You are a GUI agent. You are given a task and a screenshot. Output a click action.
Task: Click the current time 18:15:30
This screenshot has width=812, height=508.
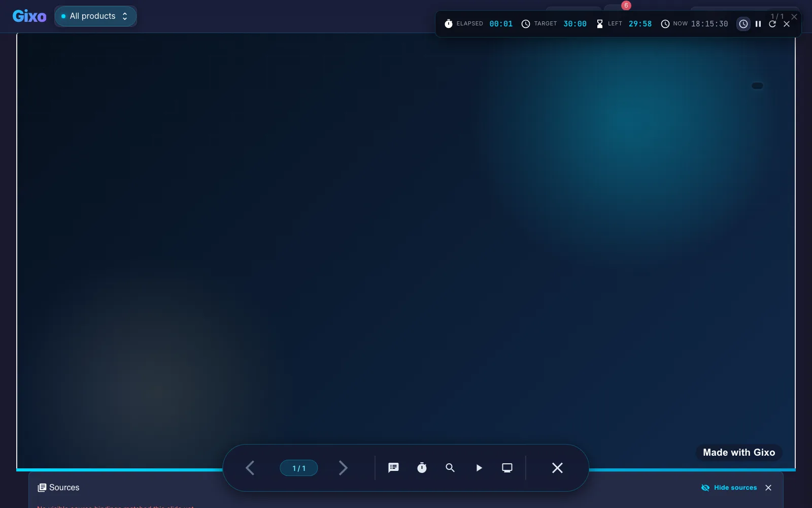(709, 24)
